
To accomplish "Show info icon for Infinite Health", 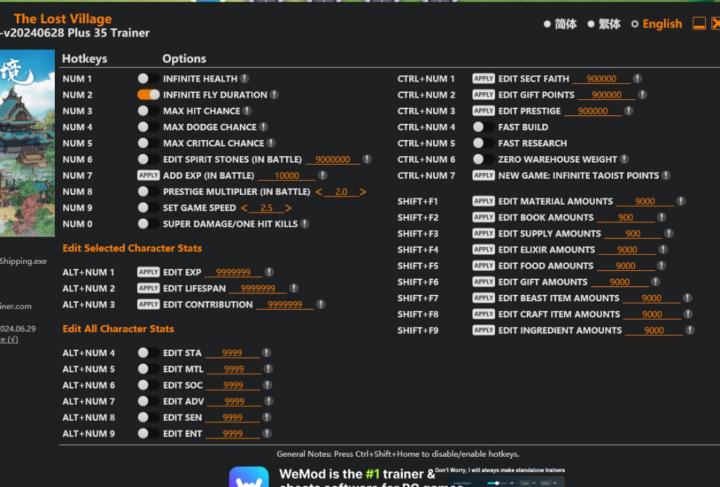I will pyautogui.click(x=245, y=78).
